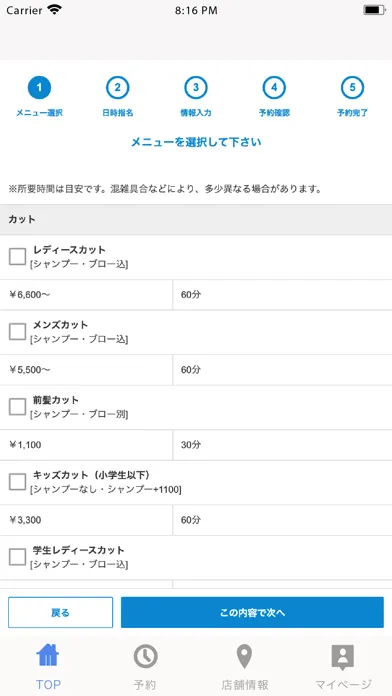Click the 戻る button

coord(60,613)
